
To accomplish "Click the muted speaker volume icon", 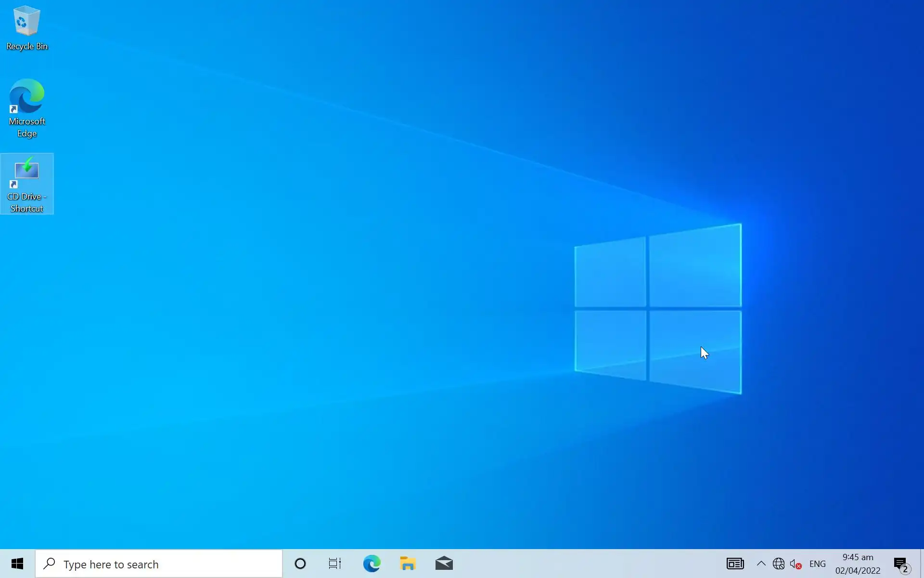I will (x=795, y=564).
